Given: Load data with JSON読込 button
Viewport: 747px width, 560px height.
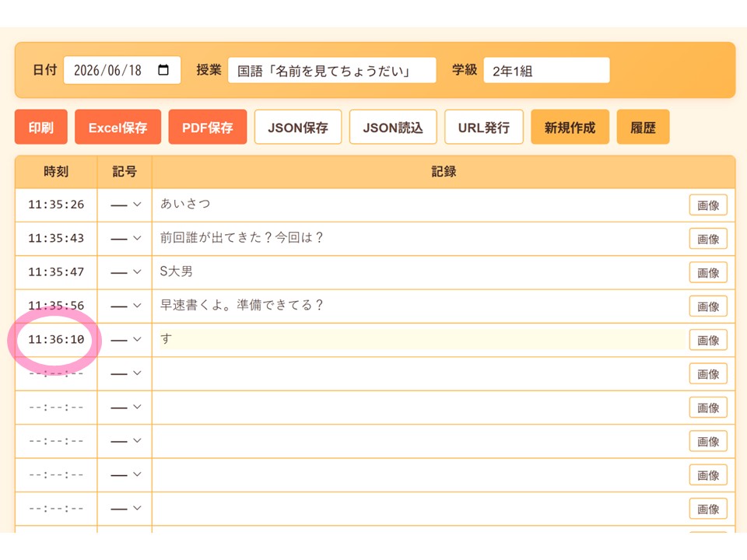Looking at the screenshot, I should click(x=393, y=127).
